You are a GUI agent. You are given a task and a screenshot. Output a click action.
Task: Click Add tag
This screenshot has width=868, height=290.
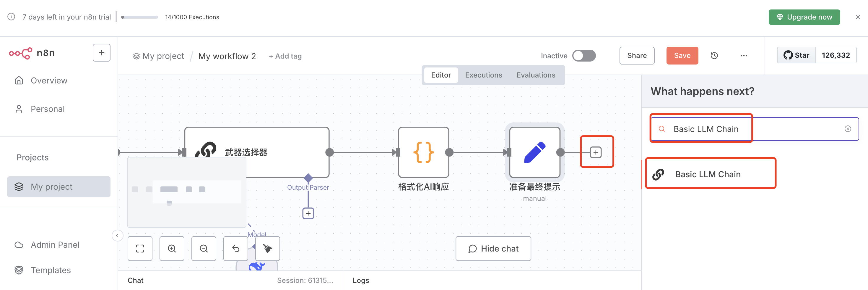pos(285,56)
